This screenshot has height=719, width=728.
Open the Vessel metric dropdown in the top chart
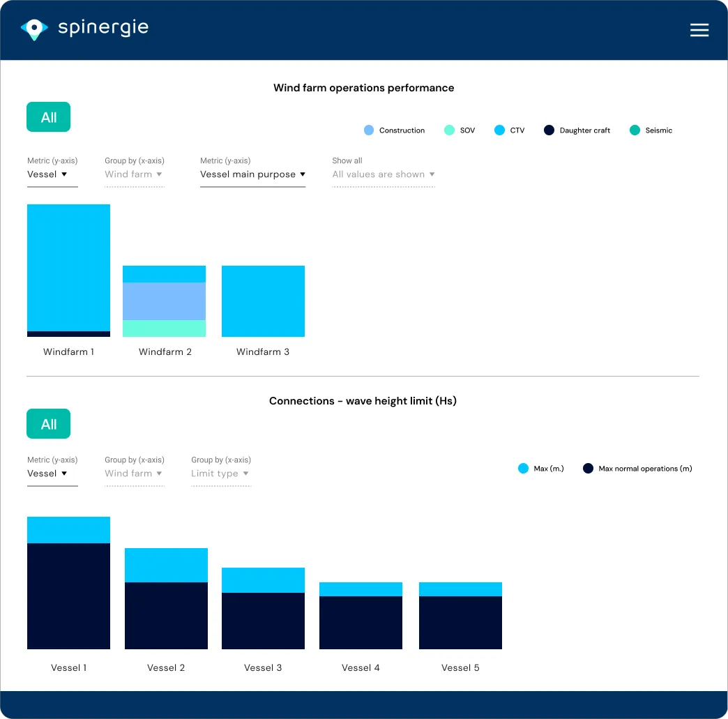[52, 174]
